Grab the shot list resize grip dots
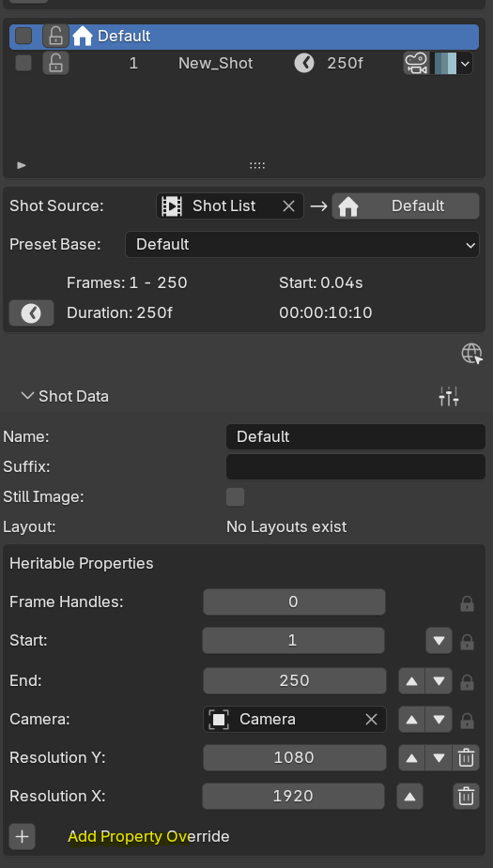This screenshot has width=493, height=868. 257,165
